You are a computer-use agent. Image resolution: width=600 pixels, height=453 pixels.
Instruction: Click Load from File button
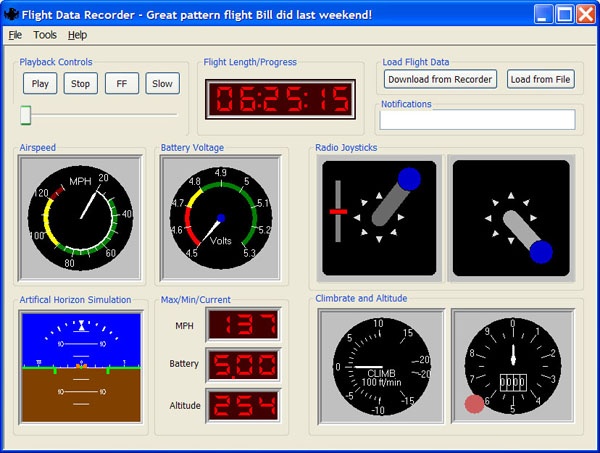540,79
